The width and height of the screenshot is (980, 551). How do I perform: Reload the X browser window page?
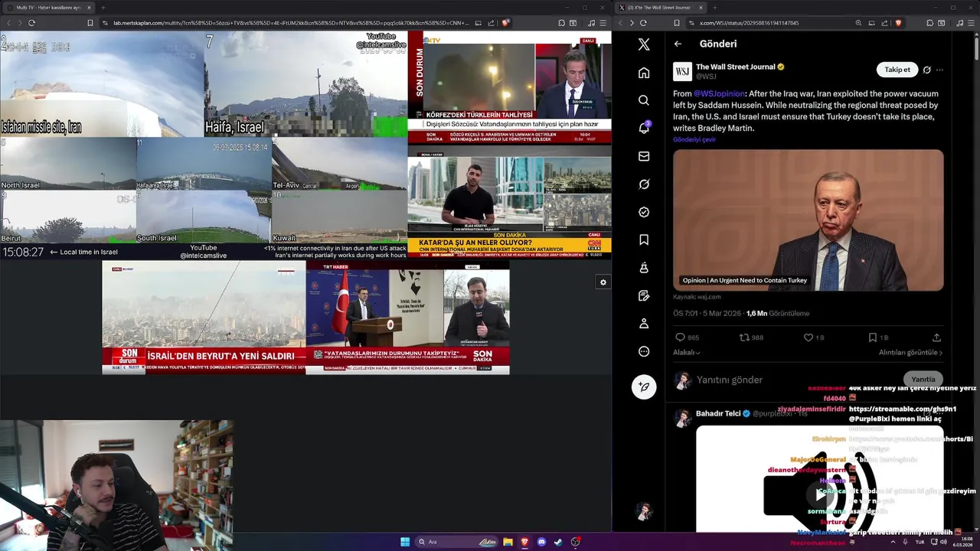(643, 23)
